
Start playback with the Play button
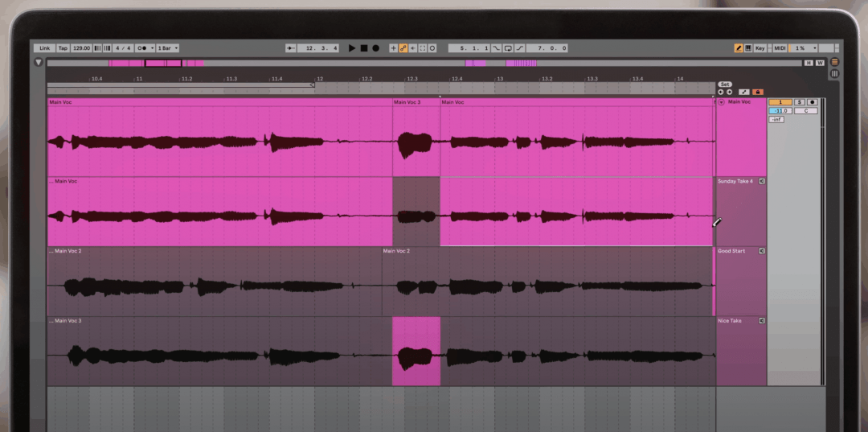point(351,48)
